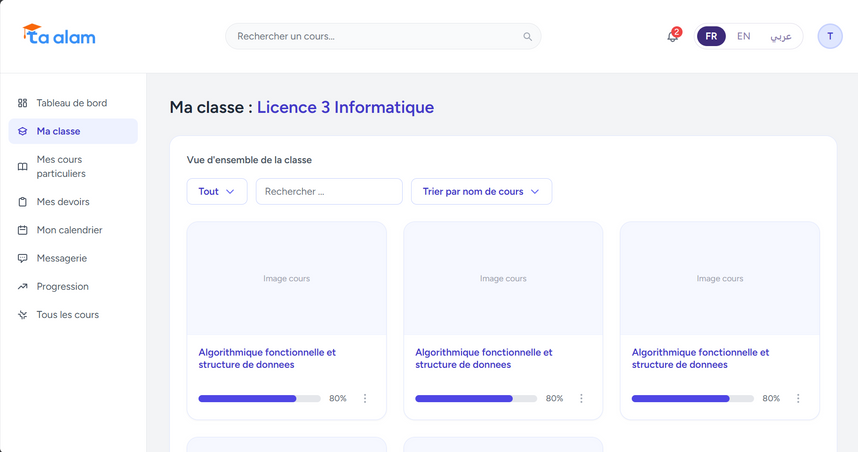Click the Ma classe sidebar icon
The width and height of the screenshot is (858, 452).
(x=22, y=131)
